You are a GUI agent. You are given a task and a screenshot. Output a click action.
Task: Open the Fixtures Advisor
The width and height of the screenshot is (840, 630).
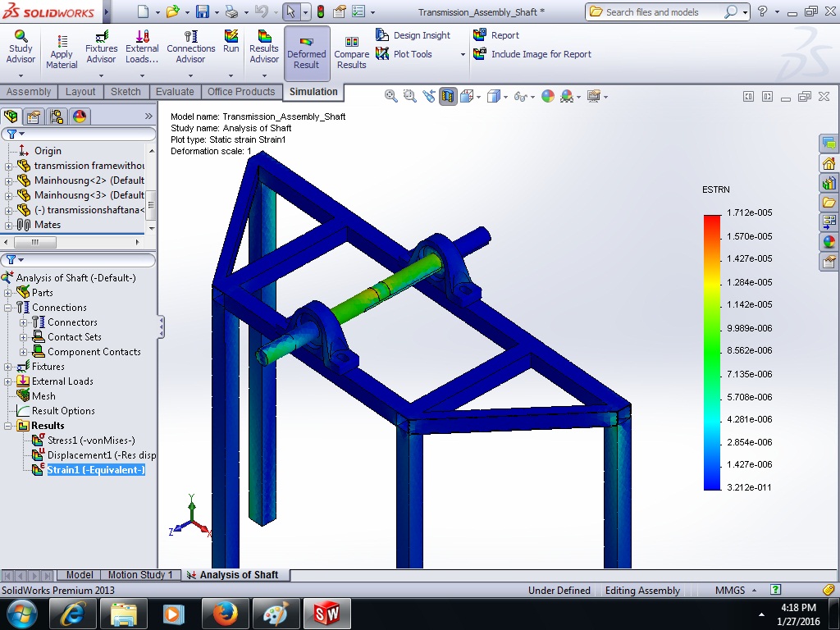coord(101,47)
